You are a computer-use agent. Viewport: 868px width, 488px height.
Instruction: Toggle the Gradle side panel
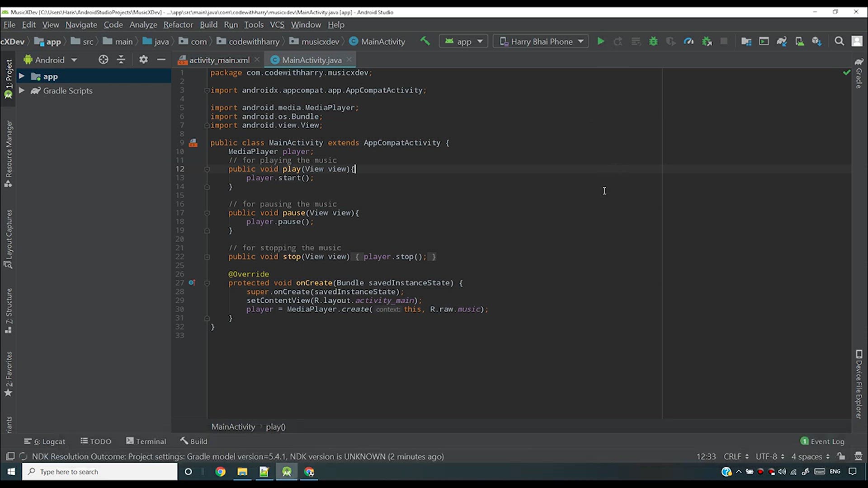(859, 73)
